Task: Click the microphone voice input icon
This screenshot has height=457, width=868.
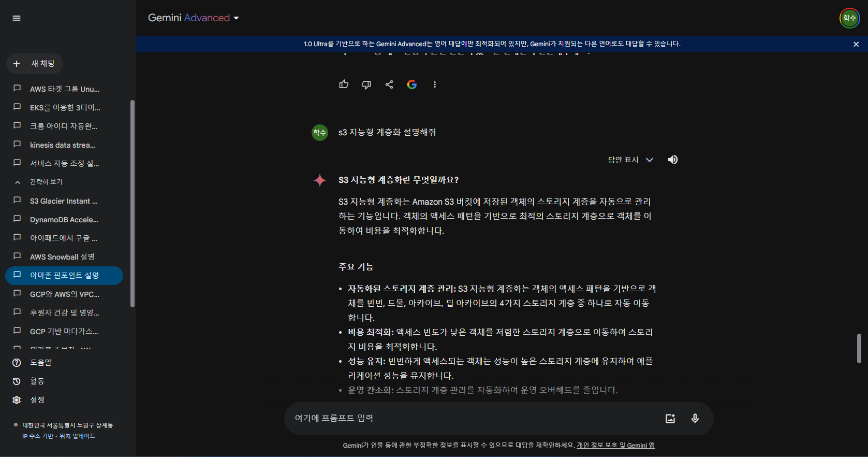Action: pos(695,419)
